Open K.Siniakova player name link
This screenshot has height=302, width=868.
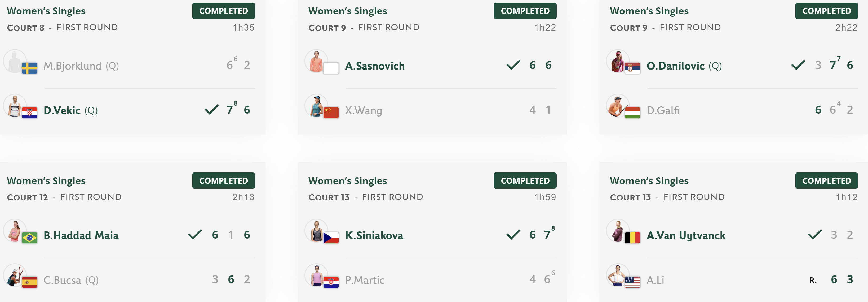374,236
